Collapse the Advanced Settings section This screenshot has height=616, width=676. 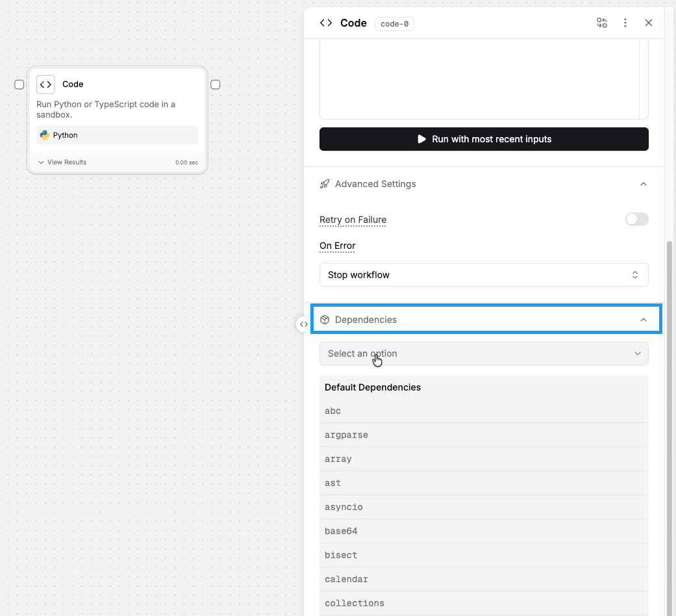click(x=644, y=185)
